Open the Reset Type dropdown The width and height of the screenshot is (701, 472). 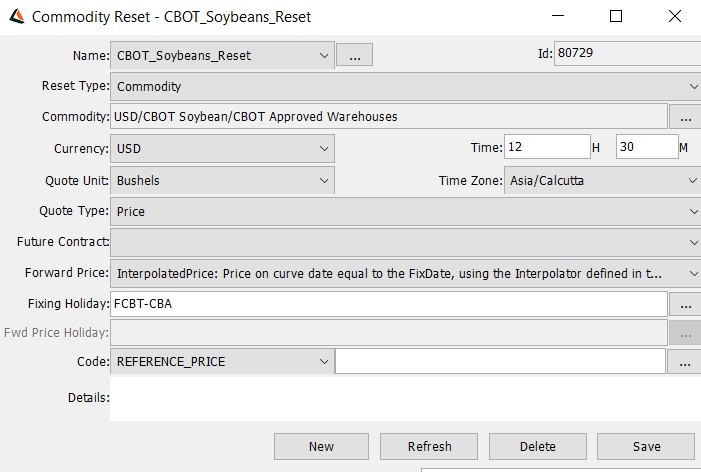point(405,86)
